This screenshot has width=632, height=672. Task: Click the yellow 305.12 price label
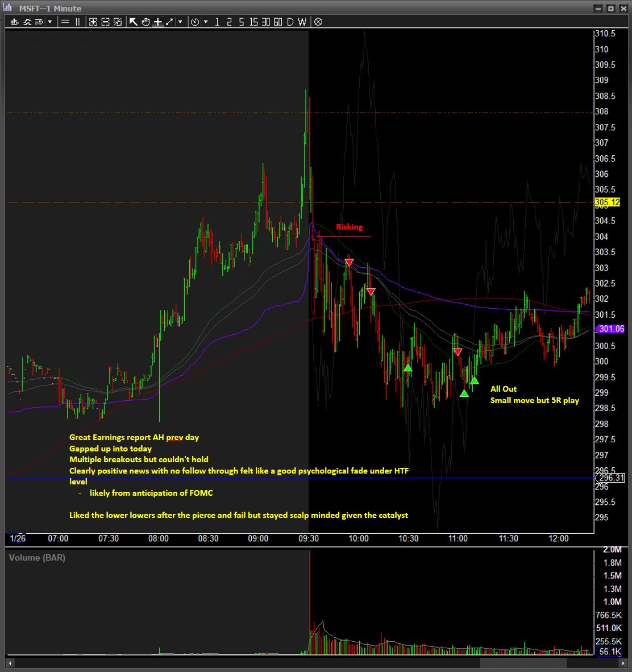[x=607, y=202]
